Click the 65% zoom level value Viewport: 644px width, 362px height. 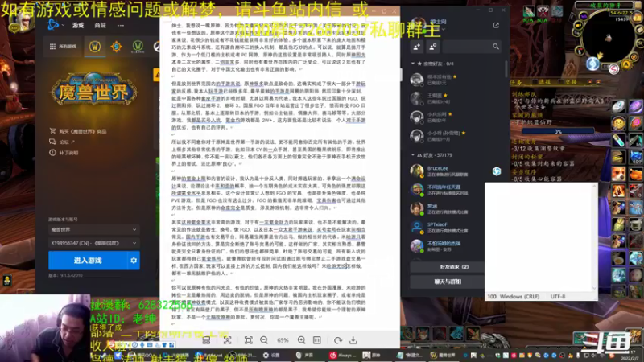coord(283,340)
